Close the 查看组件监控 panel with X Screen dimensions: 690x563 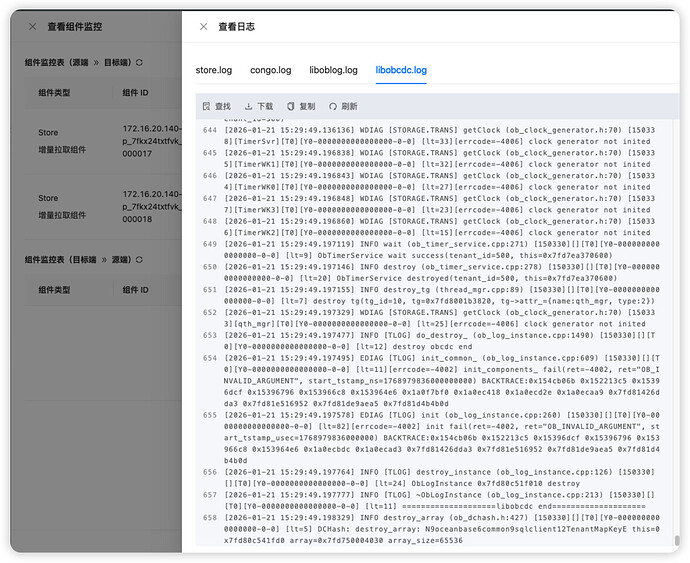tap(32, 27)
